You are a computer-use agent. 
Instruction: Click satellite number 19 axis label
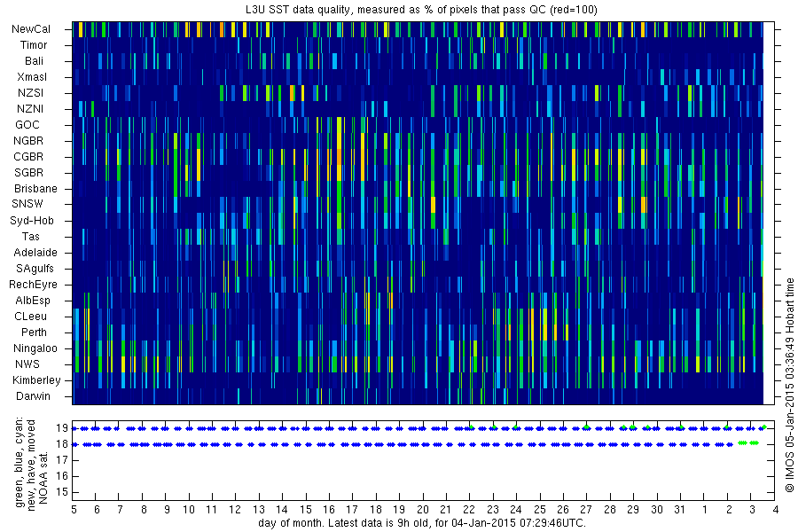[62, 428]
